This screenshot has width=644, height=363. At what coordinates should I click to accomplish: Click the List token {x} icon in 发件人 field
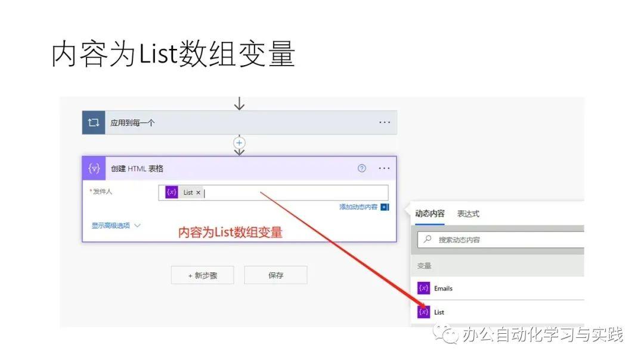click(171, 192)
